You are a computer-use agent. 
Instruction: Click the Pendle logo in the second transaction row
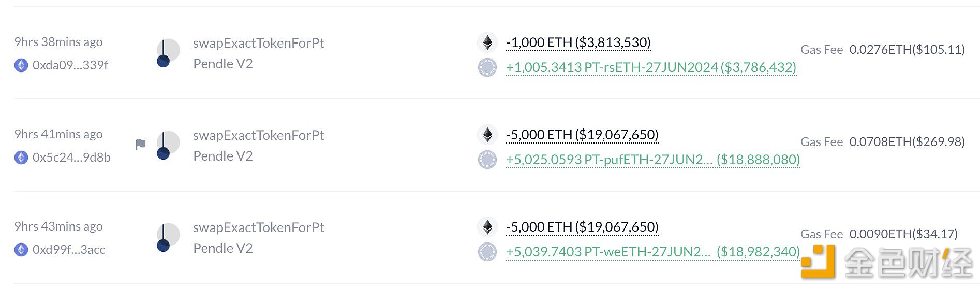pos(168,146)
